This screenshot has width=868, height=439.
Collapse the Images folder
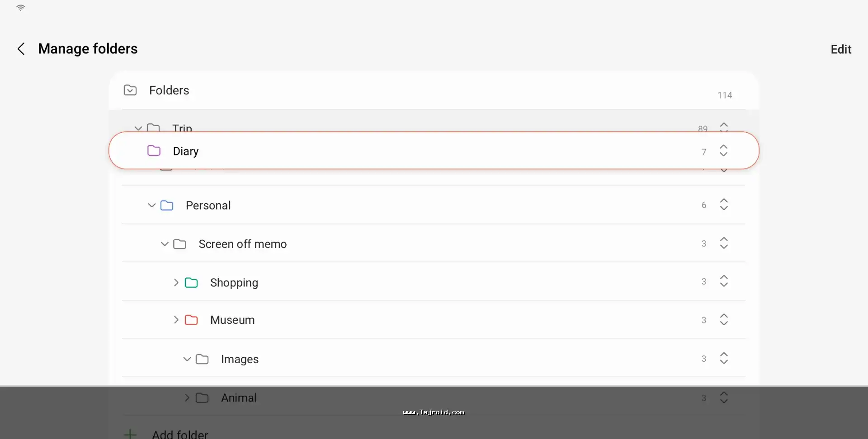pyautogui.click(x=187, y=360)
